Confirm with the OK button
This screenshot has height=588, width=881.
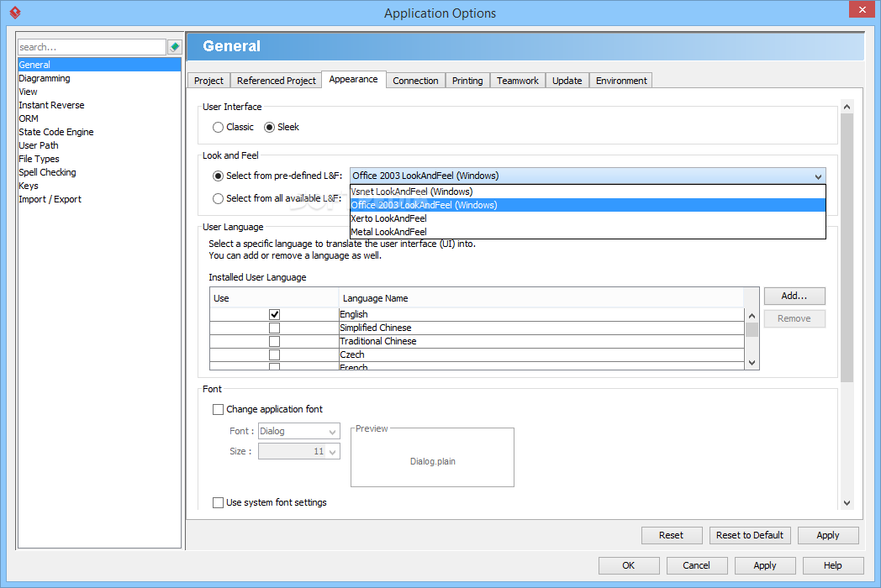629,565
